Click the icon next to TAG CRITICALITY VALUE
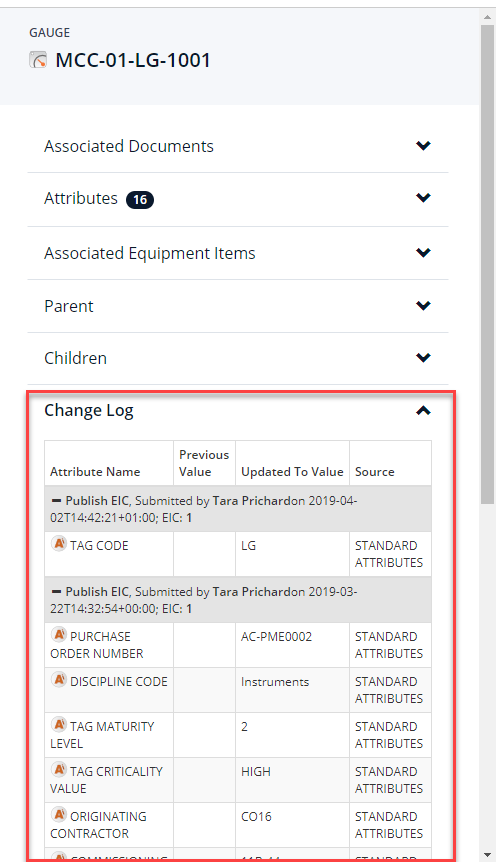 pyautogui.click(x=59, y=770)
